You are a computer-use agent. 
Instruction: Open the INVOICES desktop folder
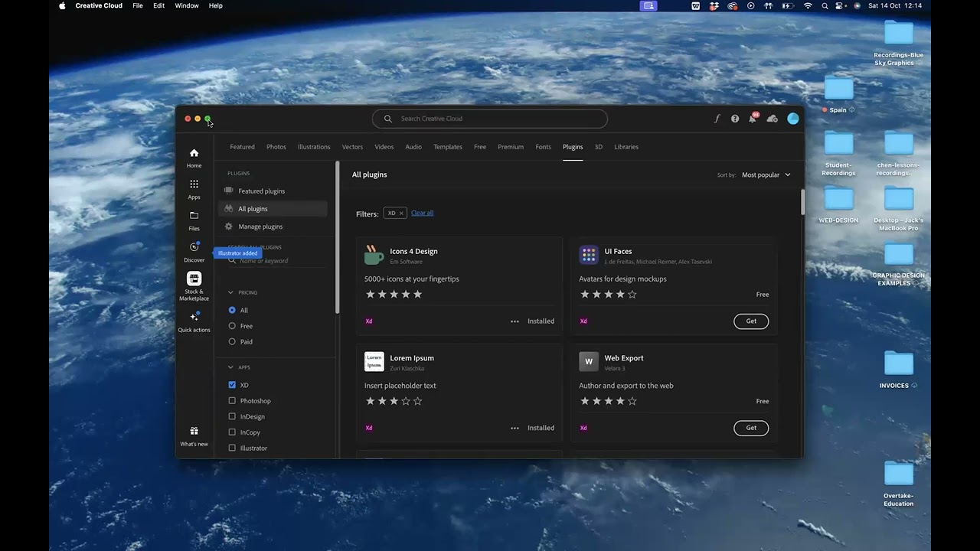(899, 370)
